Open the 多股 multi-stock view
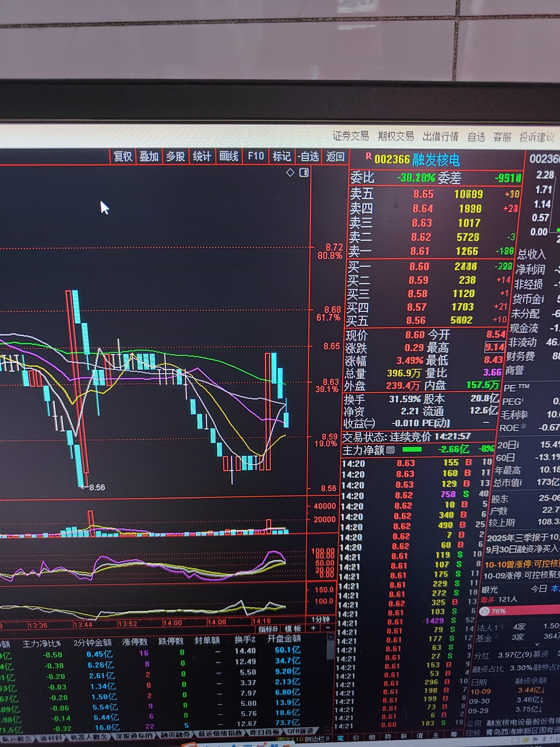Image resolution: width=560 pixels, height=747 pixels. (x=176, y=157)
